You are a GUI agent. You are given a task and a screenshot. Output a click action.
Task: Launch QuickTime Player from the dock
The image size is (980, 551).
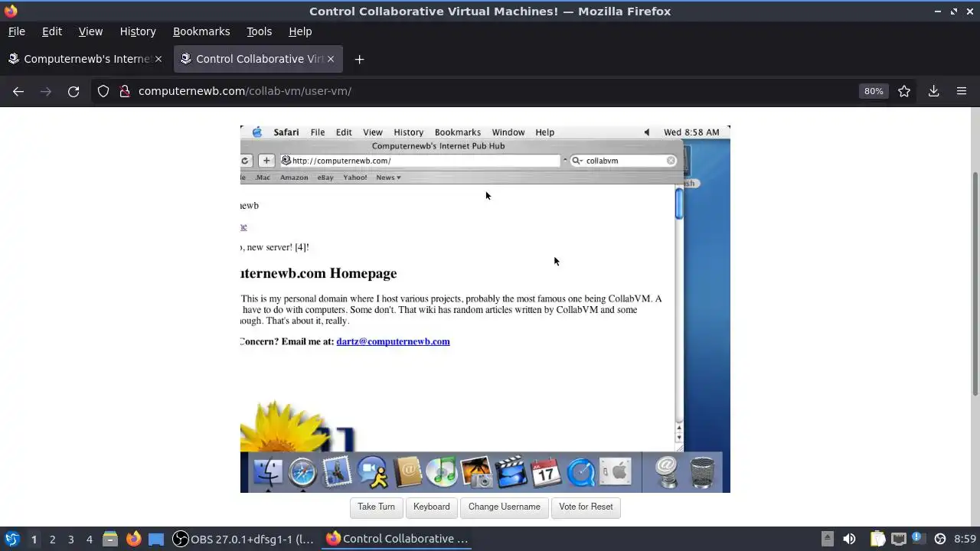coord(581,472)
